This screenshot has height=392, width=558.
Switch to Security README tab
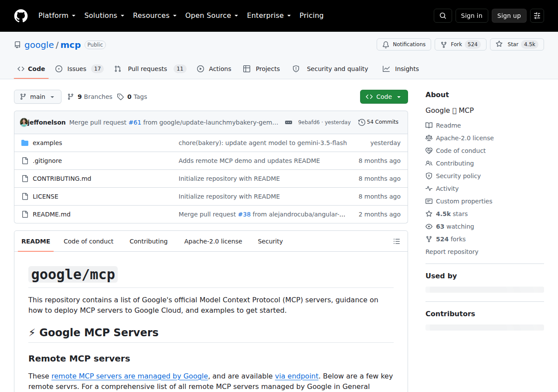270,241
